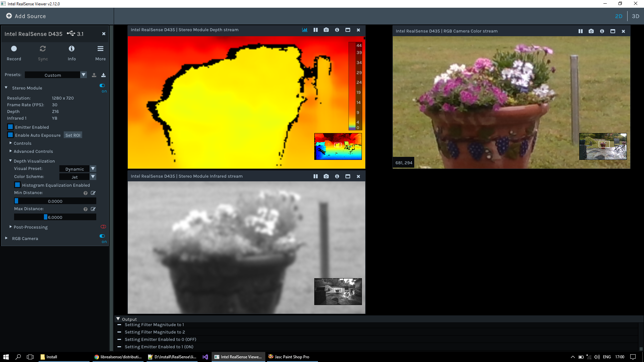Open Visual Preset Dynamic dropdown

click(x=78, y=169)
